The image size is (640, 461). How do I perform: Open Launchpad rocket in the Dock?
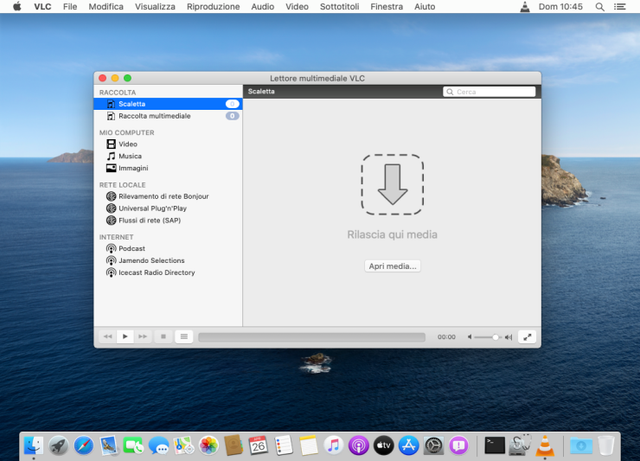[59, 445]
